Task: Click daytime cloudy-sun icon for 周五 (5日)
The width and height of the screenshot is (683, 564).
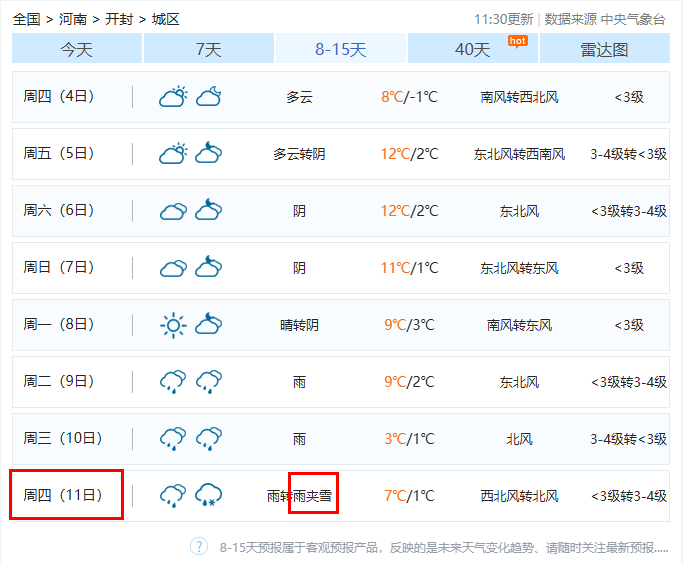Action: tap(173, 153)
